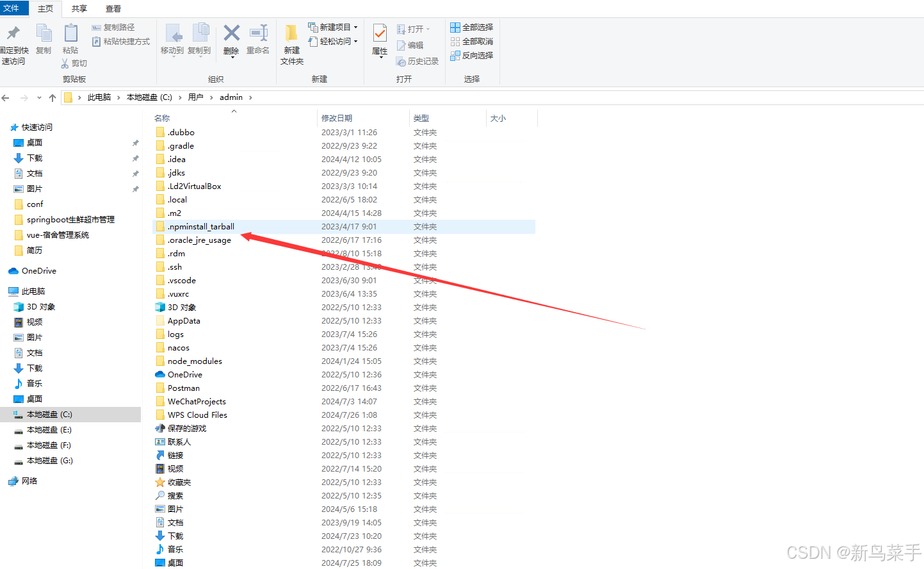Switch to the 共享 ribbon tab
This screenshot has width=924, height=569.
pos(79,8)
